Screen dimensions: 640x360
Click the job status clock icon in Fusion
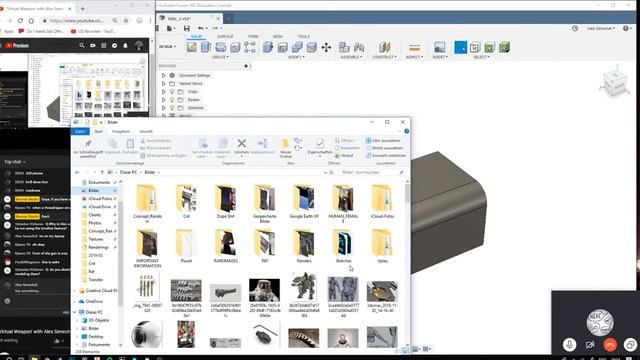pos(575,28)
